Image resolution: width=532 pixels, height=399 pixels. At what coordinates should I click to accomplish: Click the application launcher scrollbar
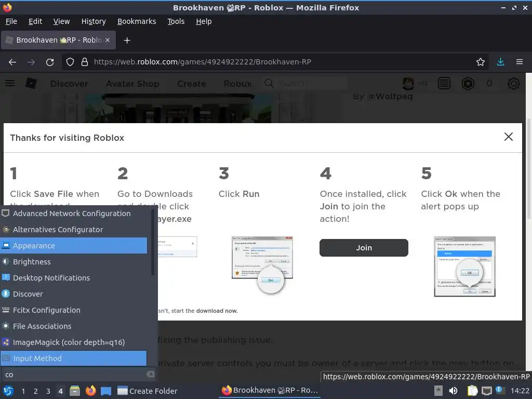tap(152, 242)
